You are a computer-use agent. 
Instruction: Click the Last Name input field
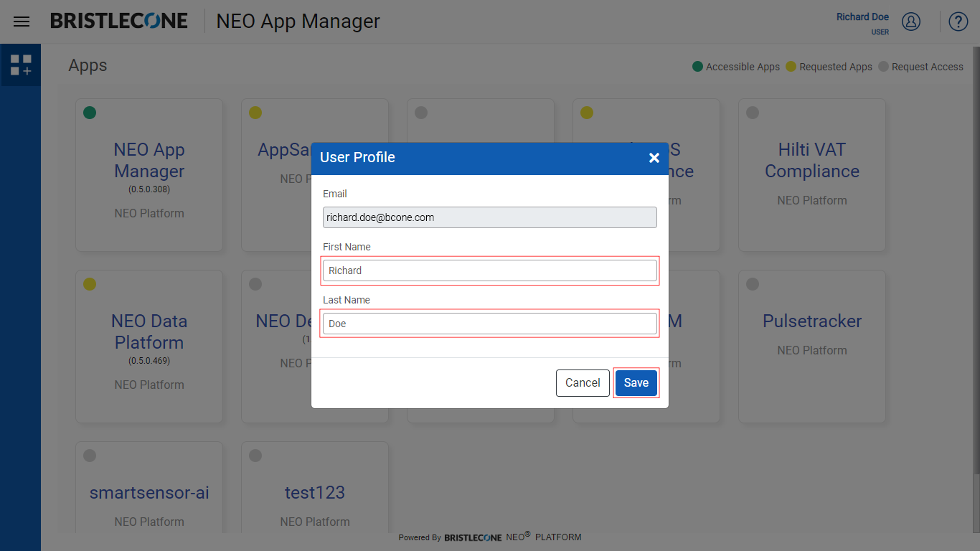click(490, 324)
